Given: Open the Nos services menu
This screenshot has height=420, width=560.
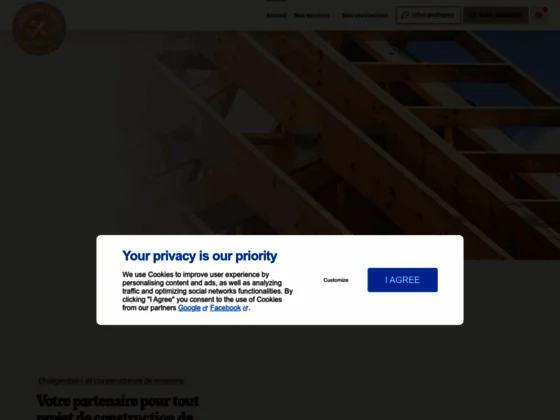Looking at the screenshot, I should (311, 15).
